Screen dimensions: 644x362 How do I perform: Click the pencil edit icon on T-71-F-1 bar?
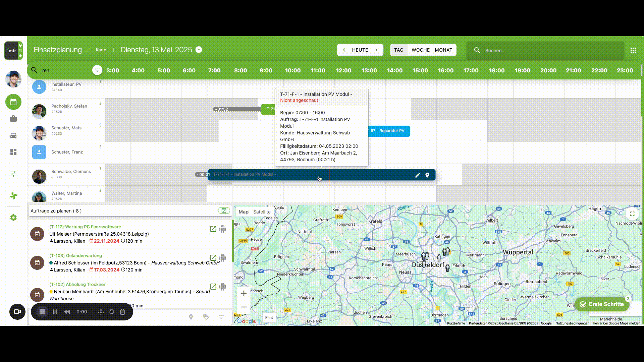(418, 175)
